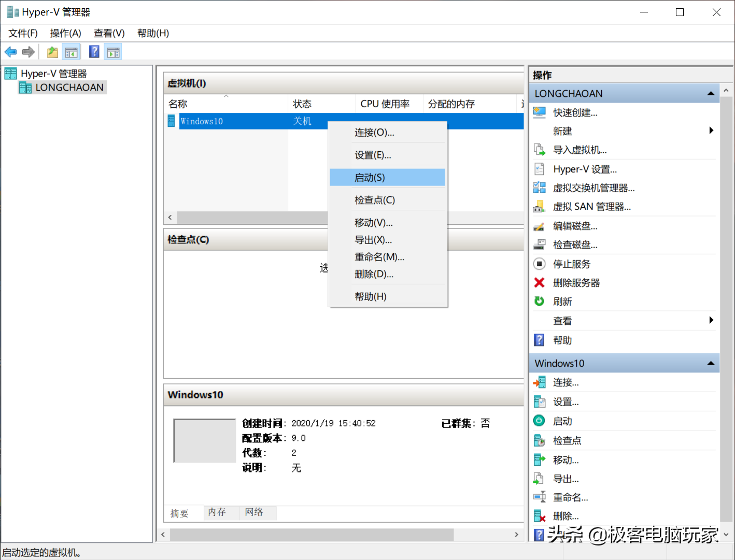Click the 删除 icon in Windows10 actions
735x560 pixels.
click(x=540, y=516)
